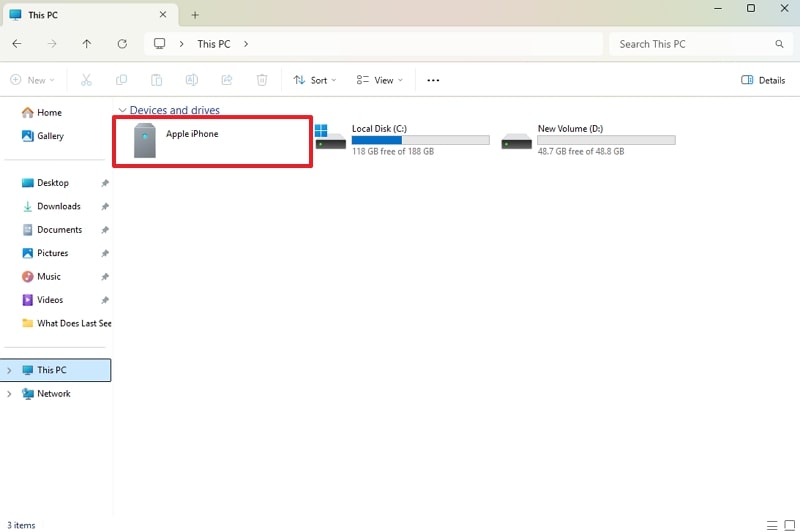Expand Network in navigation pane
Screen dimensions: 800x532
click(9, 394)
